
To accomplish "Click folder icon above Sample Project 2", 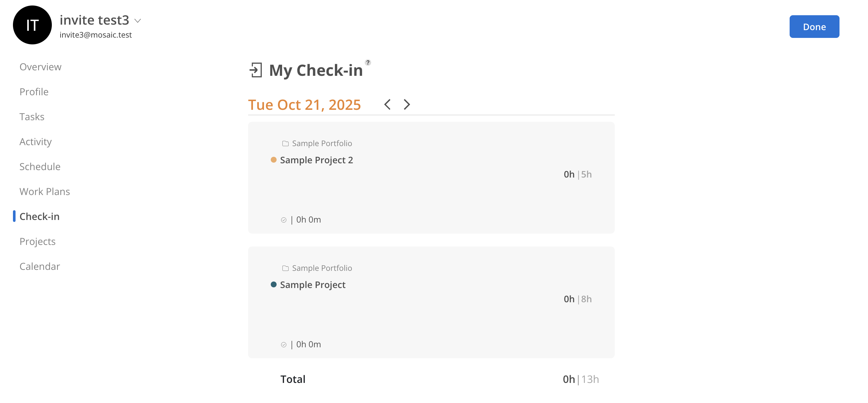I will pyautogui.click(x=285, y=144).
